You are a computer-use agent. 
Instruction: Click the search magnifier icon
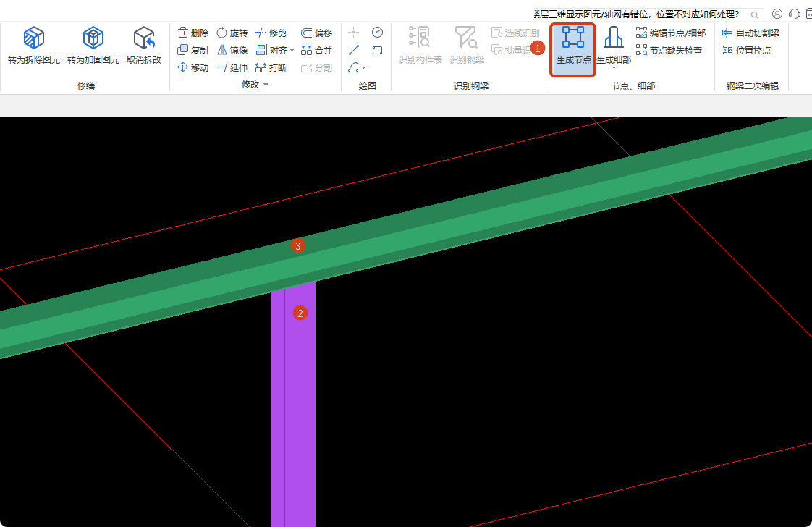[755, 14]
